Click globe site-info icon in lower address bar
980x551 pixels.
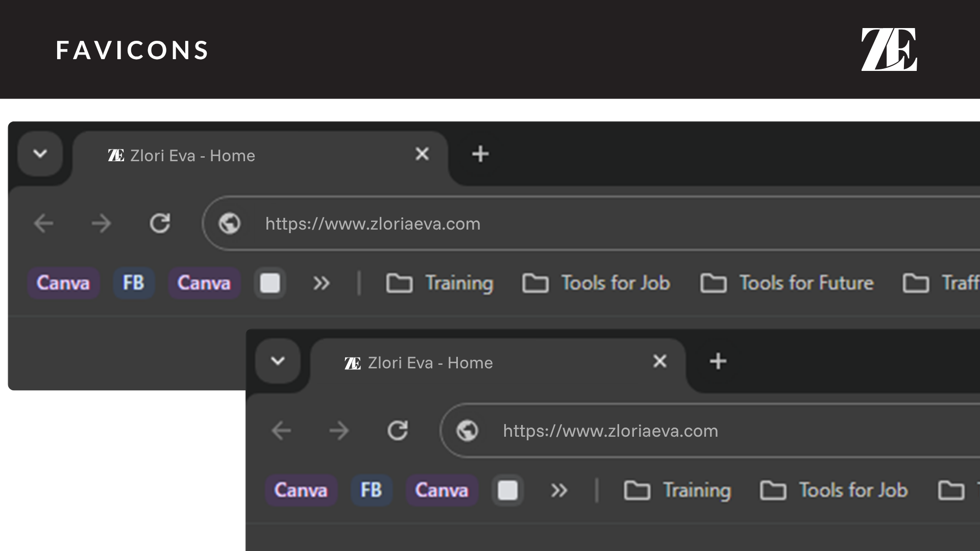[467, 431]
